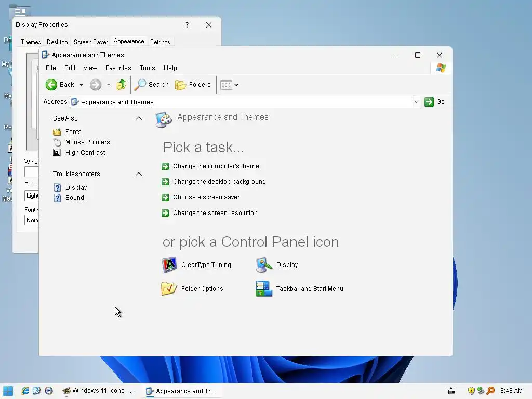Collapse the See Also section
532x399 pixels.
coord(138,118)
